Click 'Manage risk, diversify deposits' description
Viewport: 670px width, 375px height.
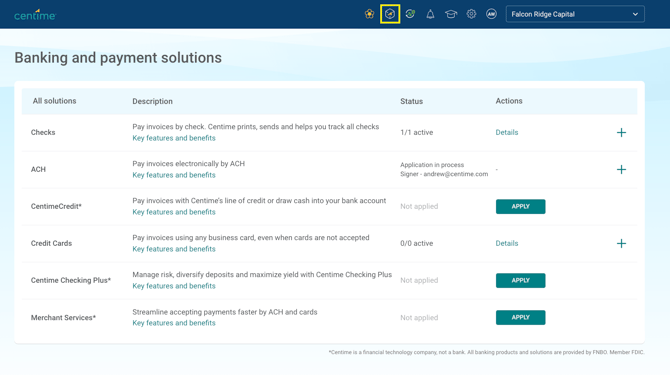[262, 275]
